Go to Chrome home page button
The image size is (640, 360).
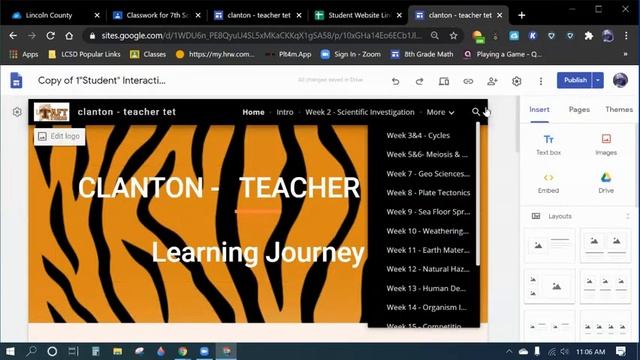pos(69,36)
